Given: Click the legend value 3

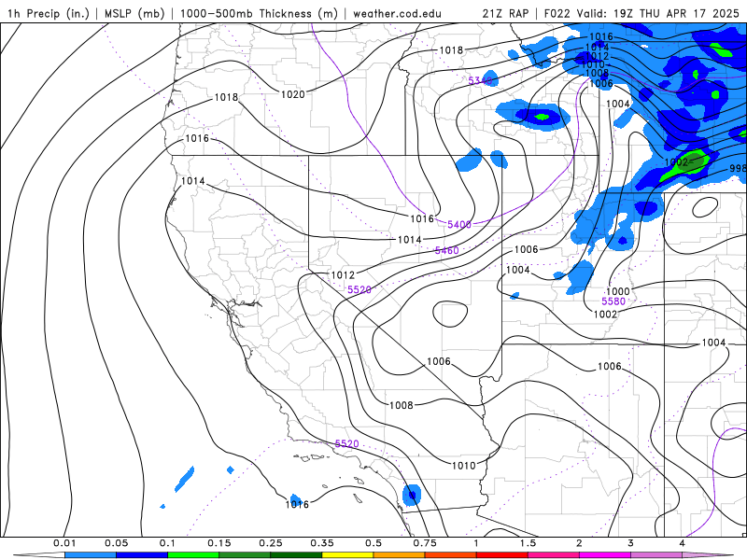Looking at the screenshot, I should pos(631,543).
